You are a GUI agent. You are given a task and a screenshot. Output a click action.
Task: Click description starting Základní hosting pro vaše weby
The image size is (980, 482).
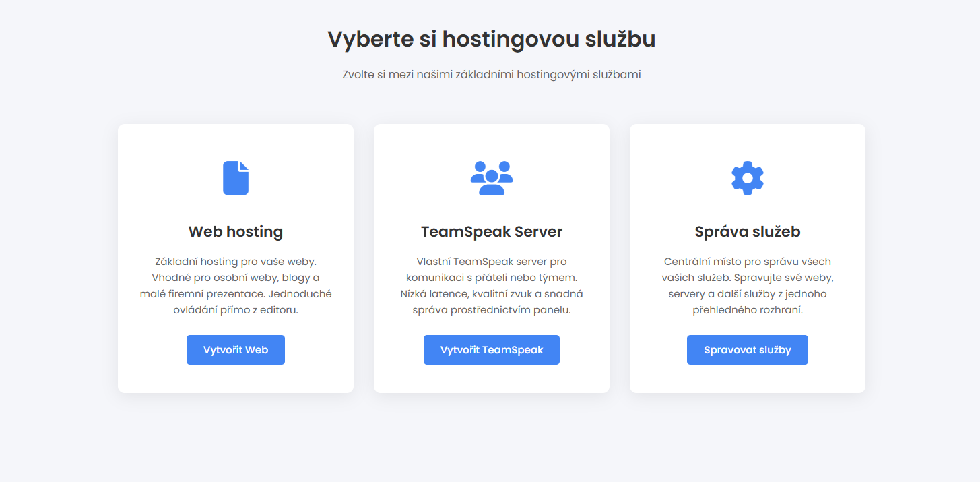click(x=236, y=286)
